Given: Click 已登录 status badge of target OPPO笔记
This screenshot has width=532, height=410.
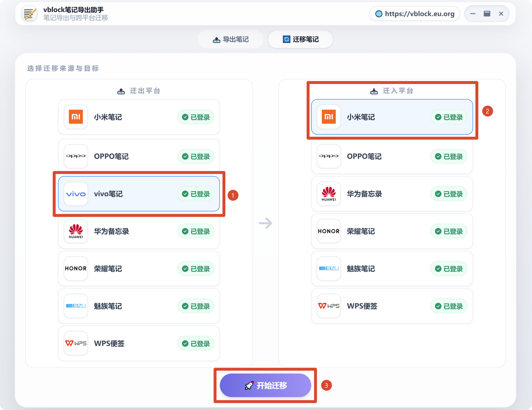Looking at the screenshot, I should (x=449, y=156).
